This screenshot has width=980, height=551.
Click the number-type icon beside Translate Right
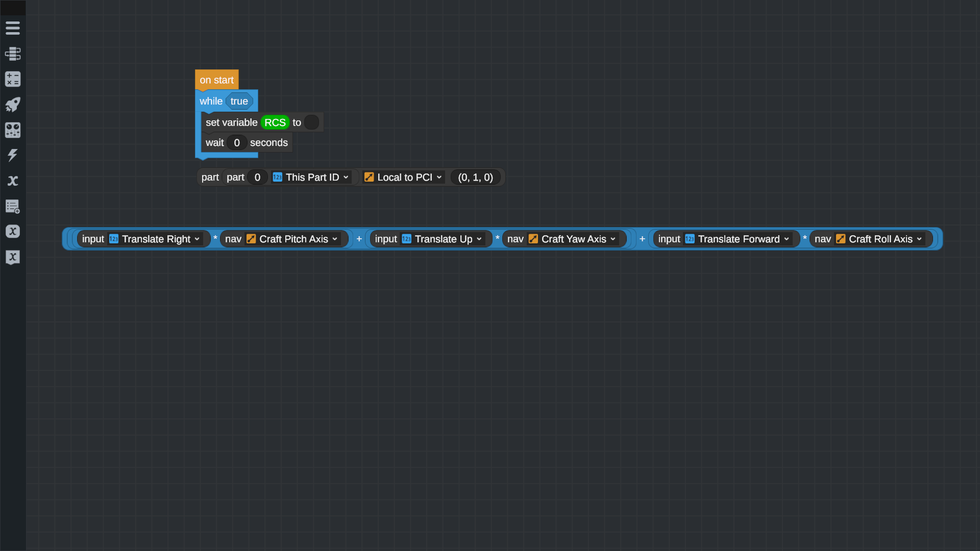click(x=114, y=239)
